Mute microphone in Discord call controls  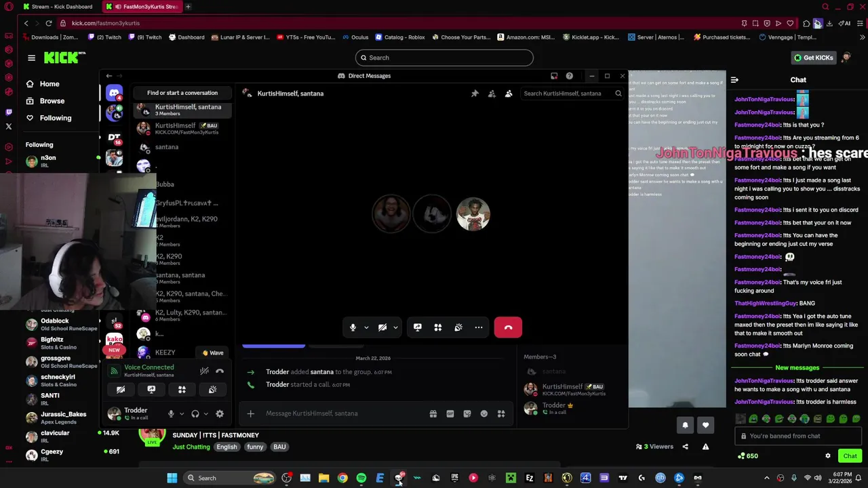pyautogui.click(x=353, y=327)
